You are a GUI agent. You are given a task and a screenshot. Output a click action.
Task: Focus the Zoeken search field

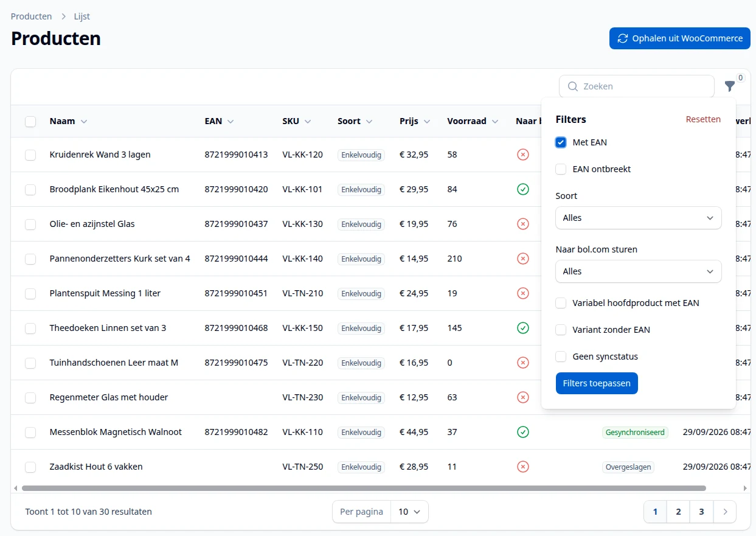click(x=637, y=86)
